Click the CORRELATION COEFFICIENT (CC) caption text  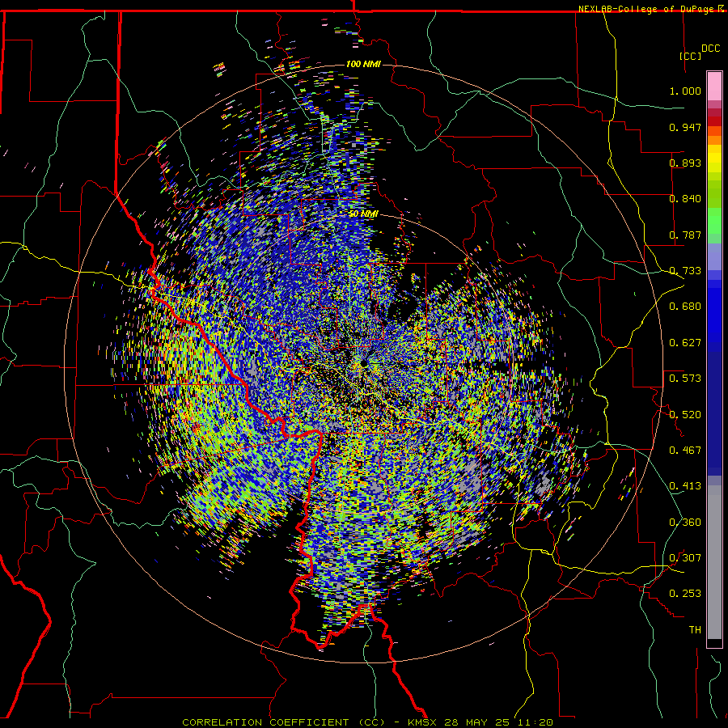tap(284, 722)
